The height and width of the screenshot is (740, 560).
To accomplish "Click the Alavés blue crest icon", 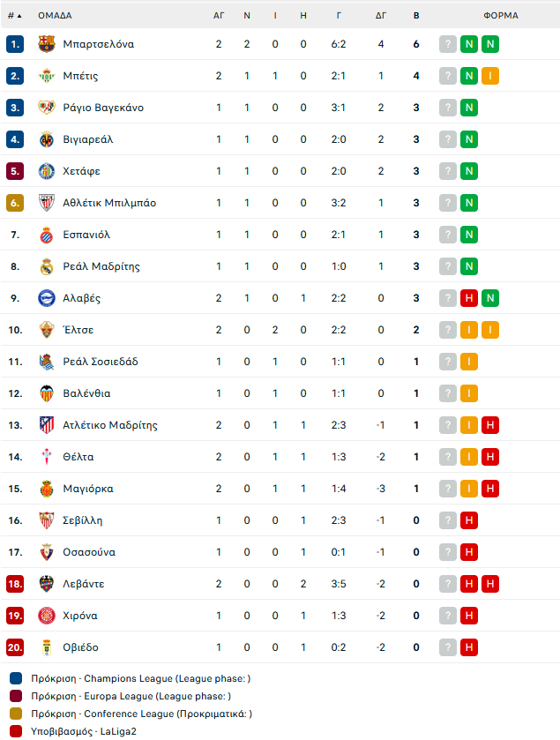I will click(46, 298).
